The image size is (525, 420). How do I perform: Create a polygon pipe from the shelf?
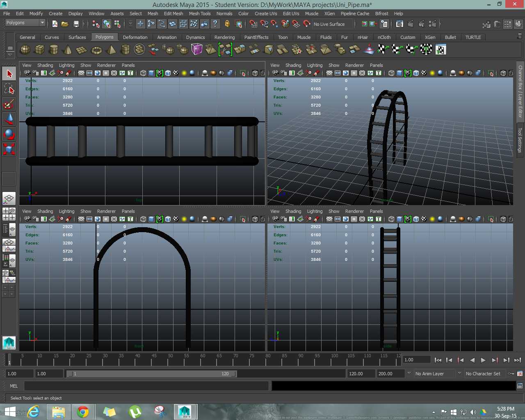pyautogui.click(x=125, y=50)
